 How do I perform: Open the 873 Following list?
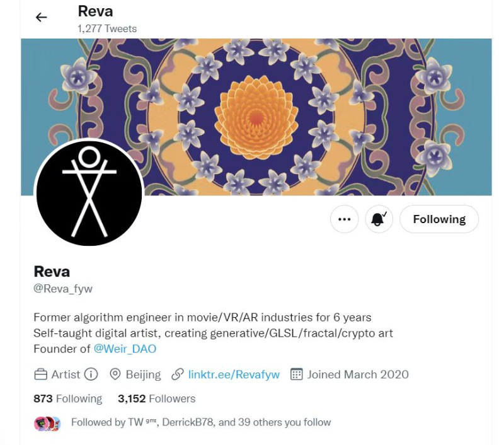[68, 399]
